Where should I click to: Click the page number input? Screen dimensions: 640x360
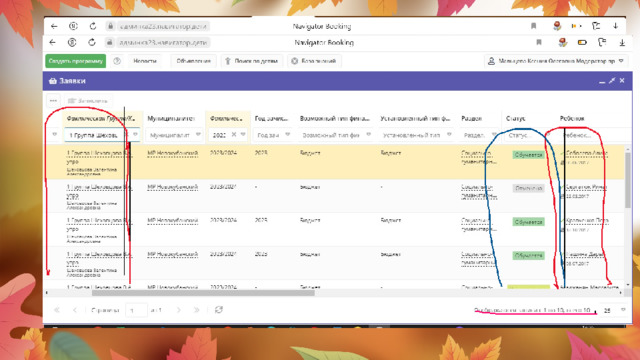[x=136, y=311]
